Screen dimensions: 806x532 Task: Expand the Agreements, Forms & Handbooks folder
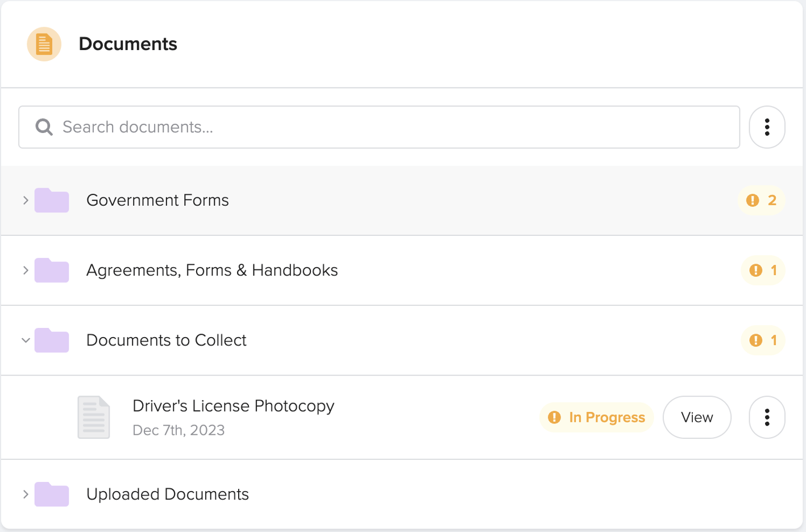[25, 270]
